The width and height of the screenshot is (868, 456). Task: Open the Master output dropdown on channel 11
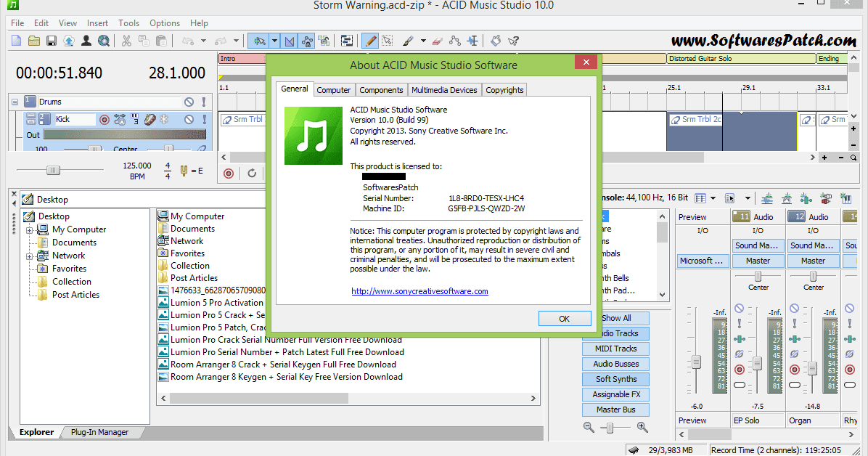(758, 261)
